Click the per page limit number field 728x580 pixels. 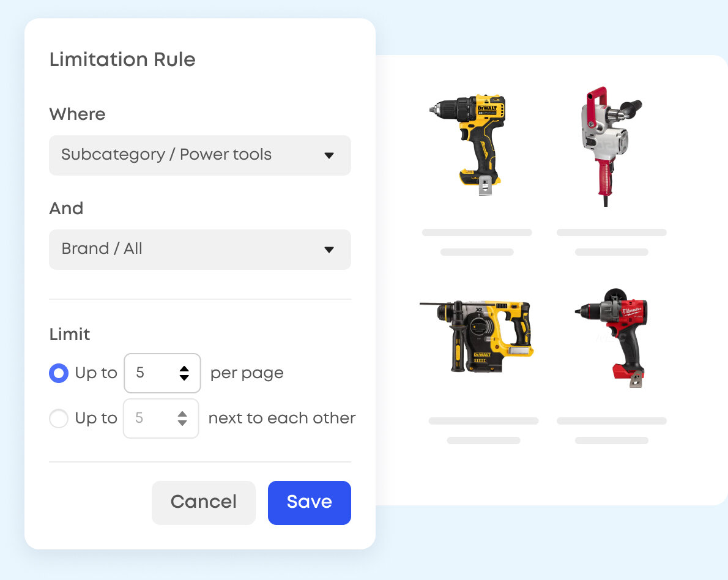click(x=162, y=373)
